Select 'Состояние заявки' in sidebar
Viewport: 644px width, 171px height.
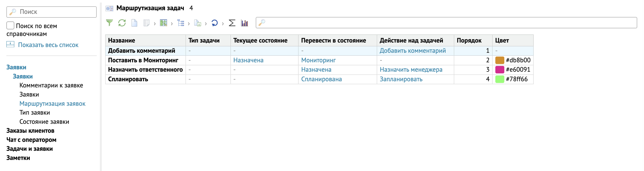point(44,122)
